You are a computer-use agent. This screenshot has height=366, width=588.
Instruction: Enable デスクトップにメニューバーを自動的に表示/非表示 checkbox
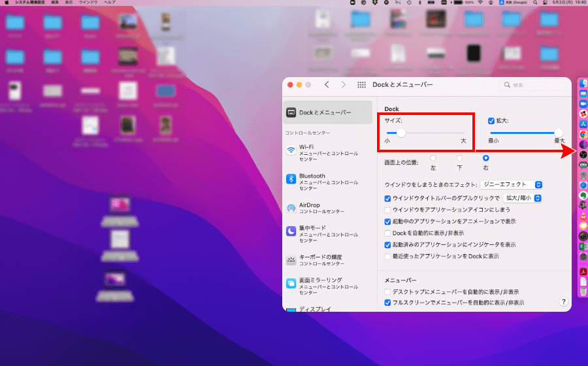(387, 291)
